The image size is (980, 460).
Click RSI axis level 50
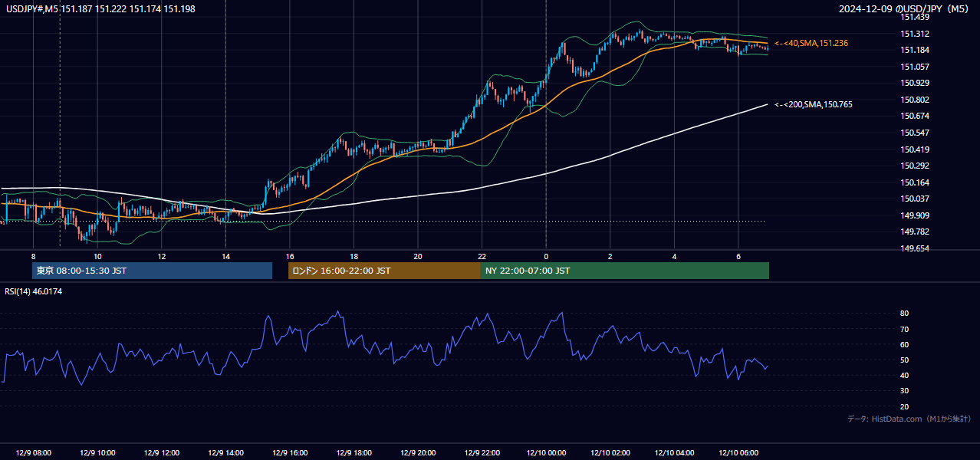tap(905, 360)
